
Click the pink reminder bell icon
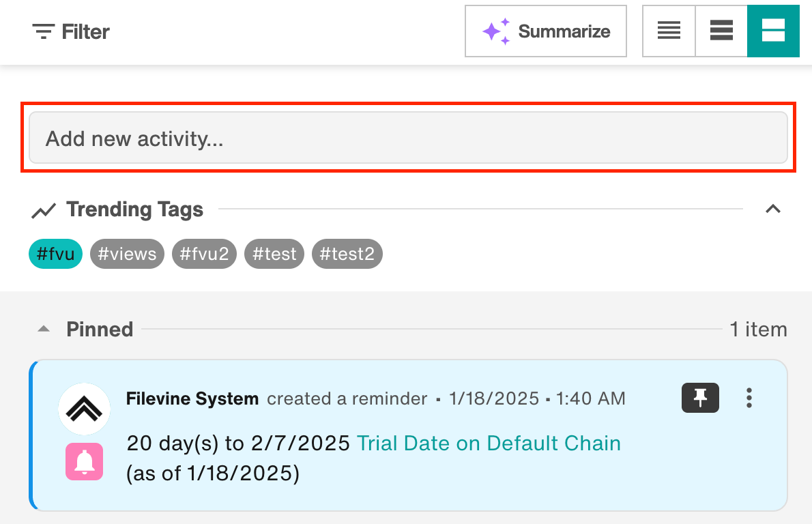pyautogui.click(x=85, y=461)
